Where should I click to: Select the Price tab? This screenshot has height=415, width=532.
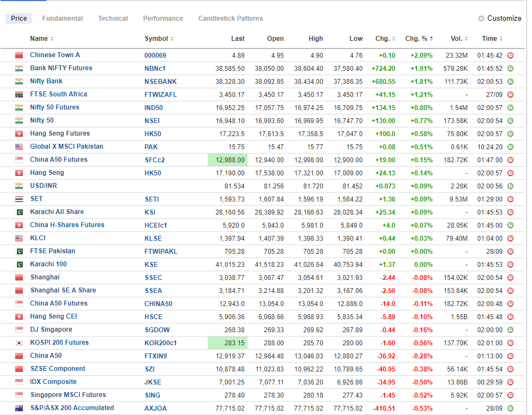19,19
